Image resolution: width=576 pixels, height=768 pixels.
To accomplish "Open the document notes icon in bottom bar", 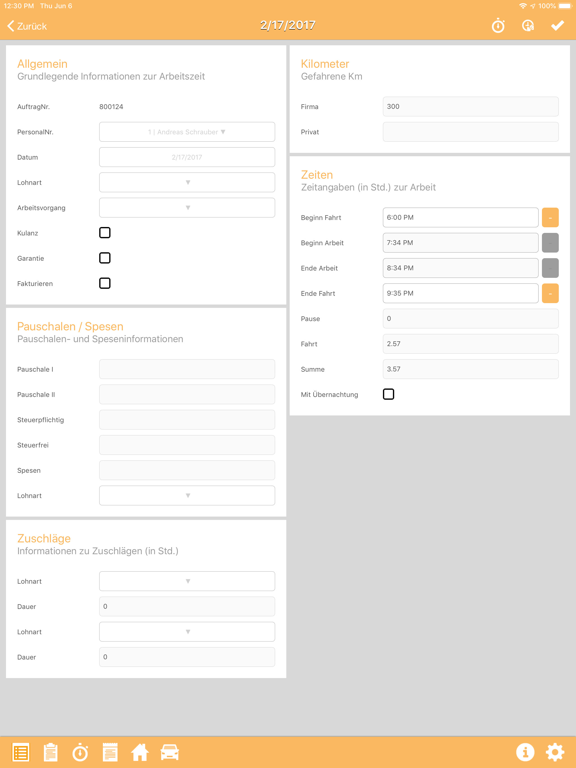I will [x=110, y=752].
